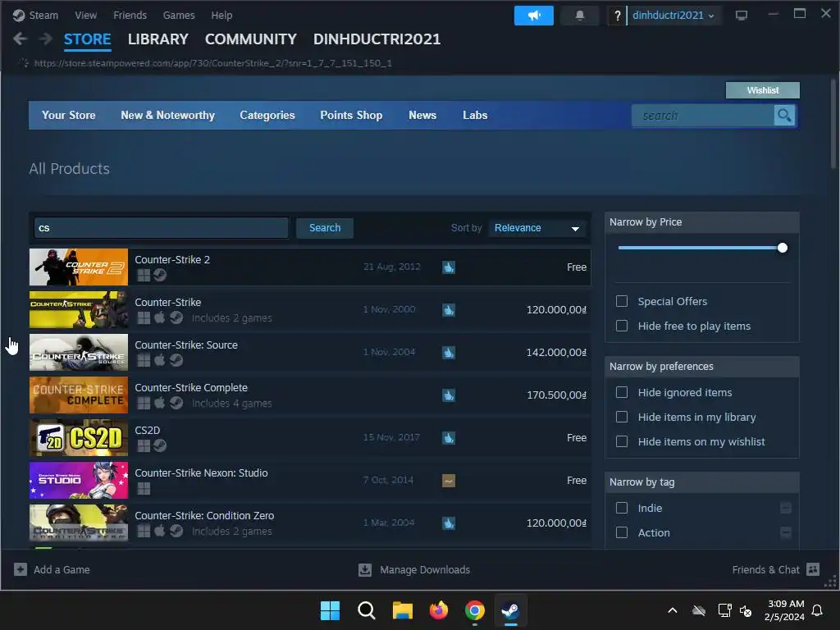Click the STORE tab
Image resolution: width=840 pixels, height=630 pixels.
point(87,39)
